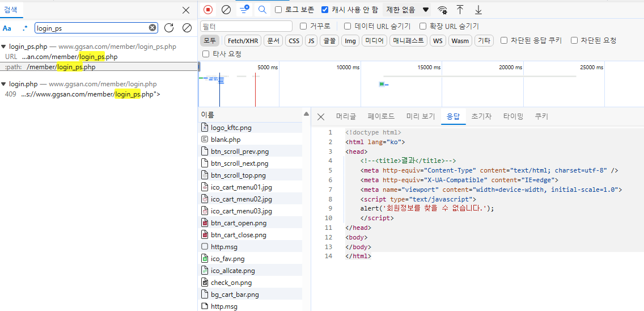
Task: Filter requests by Wasm
Action: (x=460, y=40)
